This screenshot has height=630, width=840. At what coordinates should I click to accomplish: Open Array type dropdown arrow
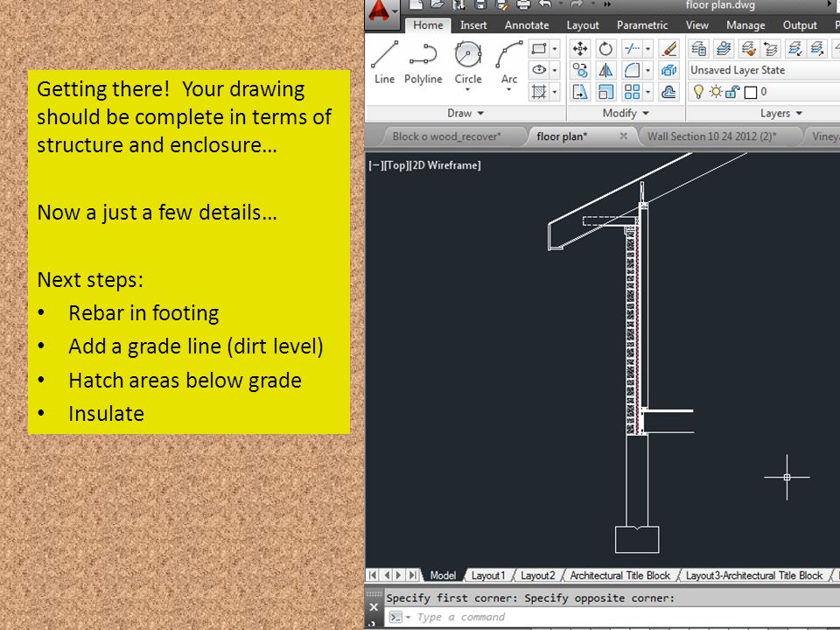point(647,92)
